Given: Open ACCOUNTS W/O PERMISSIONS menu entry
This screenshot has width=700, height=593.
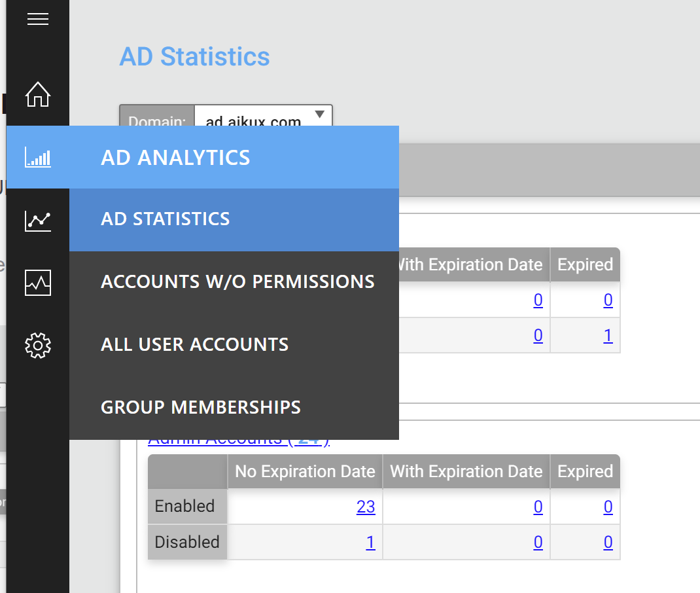Looking at the screenshot, I should click(234, 282).
